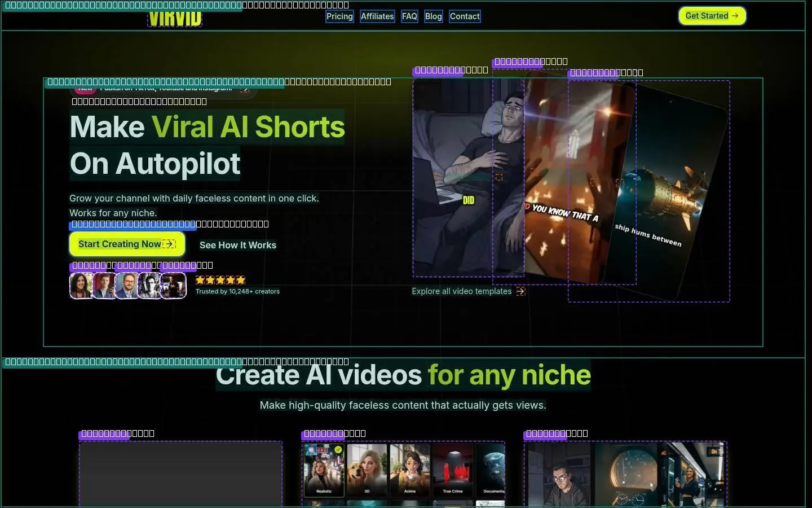Select the 3D style thumbnail
Screen dimensions: 812x508
coord(367,470)
